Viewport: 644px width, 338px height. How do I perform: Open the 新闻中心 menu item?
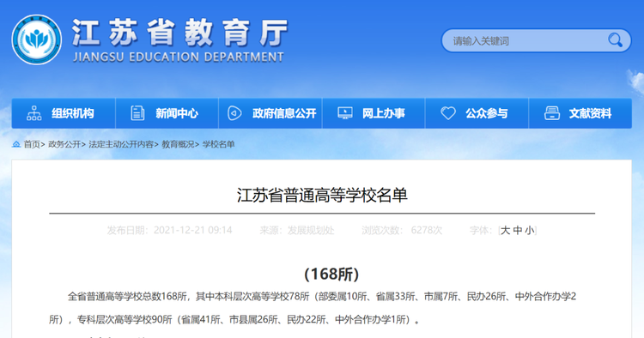167,113
